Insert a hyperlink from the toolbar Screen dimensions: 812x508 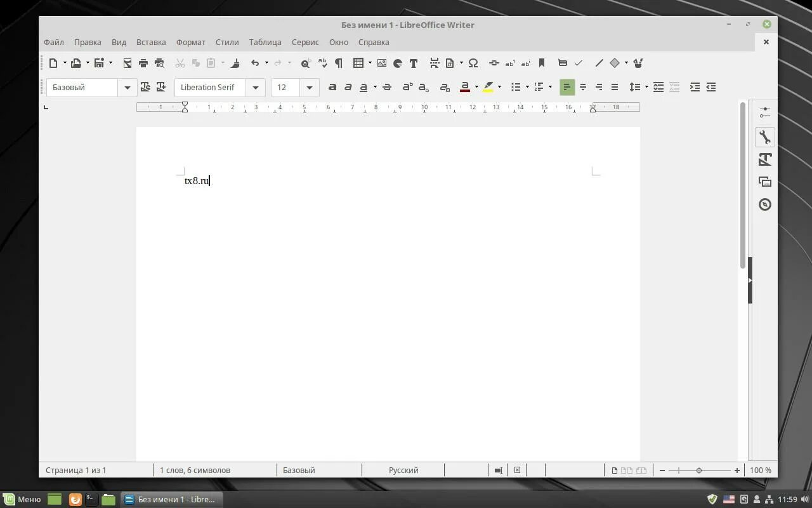tap(494, 63)
